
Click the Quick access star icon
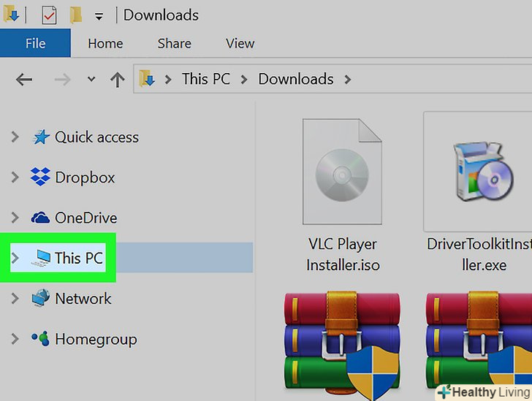click(x=41, y=137)
